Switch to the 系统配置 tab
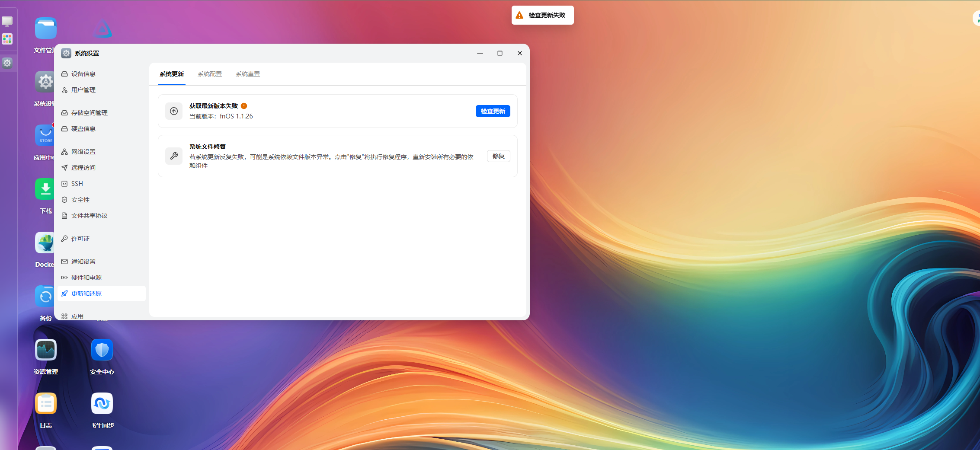The width and height of the screenshot is (980, 450). click(x=210, y=74)
